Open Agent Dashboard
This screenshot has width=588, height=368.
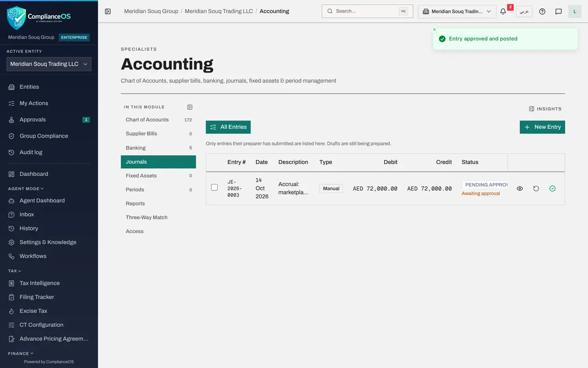click(49, 201)
